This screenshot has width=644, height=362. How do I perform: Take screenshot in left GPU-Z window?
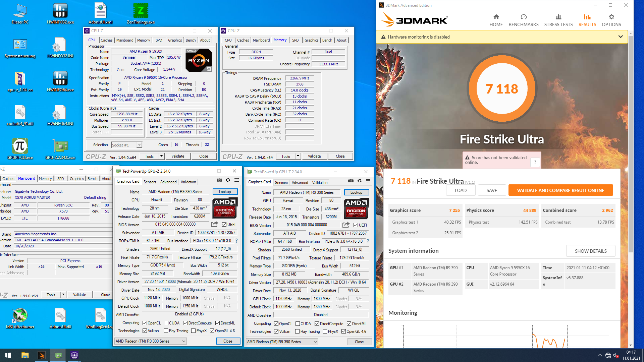tap(219, 180)
